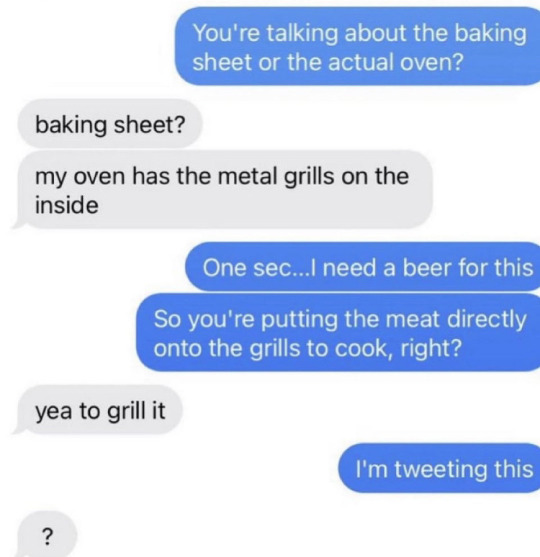
Task: Click 'cook, right?' text in blue bubble
Action: [x=399, y=348]
